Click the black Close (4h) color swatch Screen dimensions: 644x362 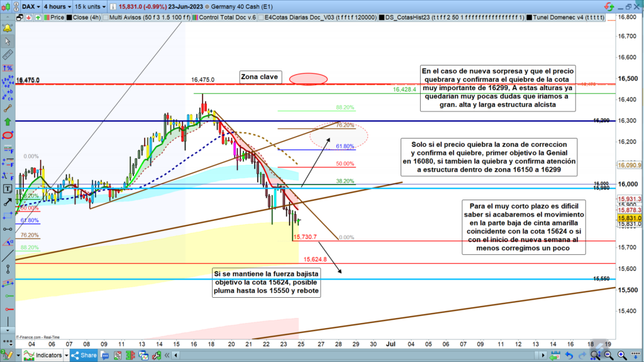(x=68, y=18)
